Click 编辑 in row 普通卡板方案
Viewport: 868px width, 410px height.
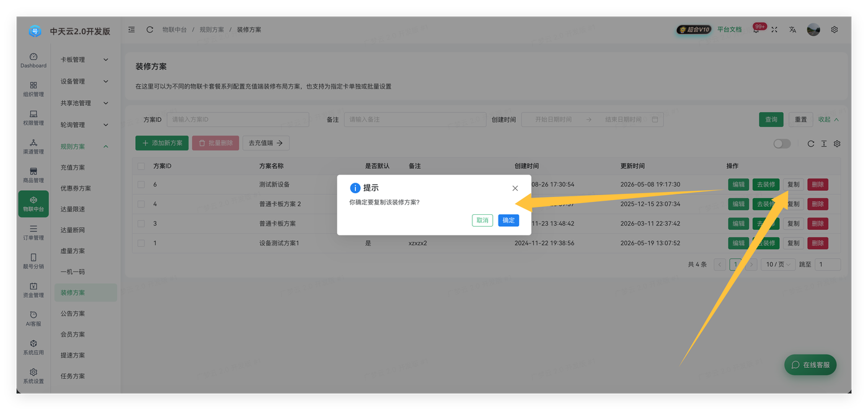coord(738,224)
